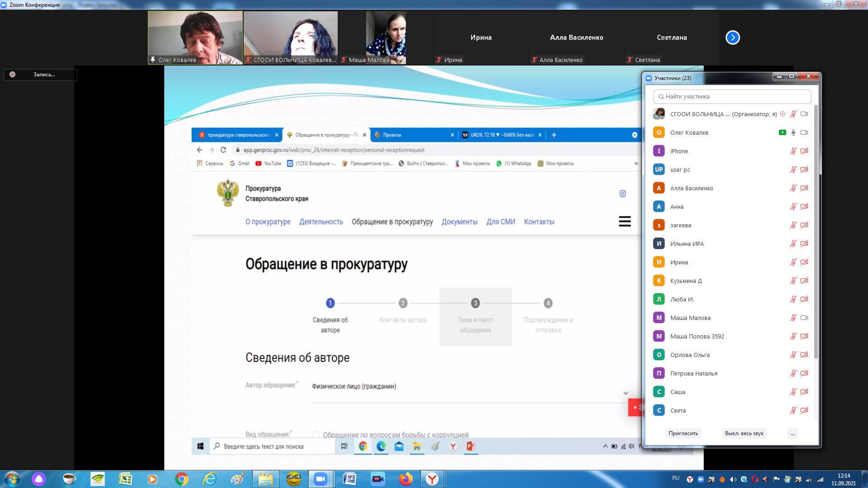Switch to the 'Проекты' browser tab
Image resolution: width=868 pixels, height=488 pixels.
(413, 135)
